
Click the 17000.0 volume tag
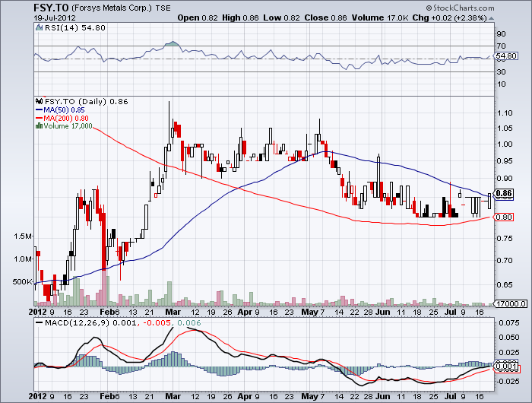click(x=511, y=303)
